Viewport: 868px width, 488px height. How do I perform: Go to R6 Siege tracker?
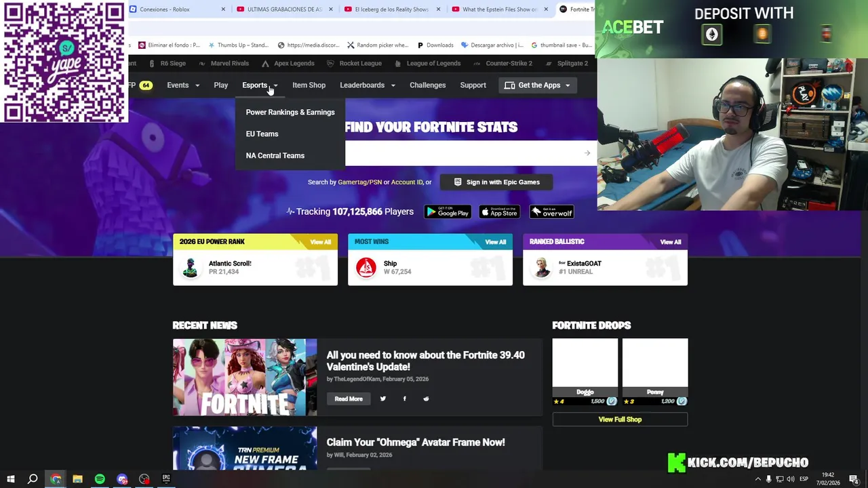tap(167, 64)
